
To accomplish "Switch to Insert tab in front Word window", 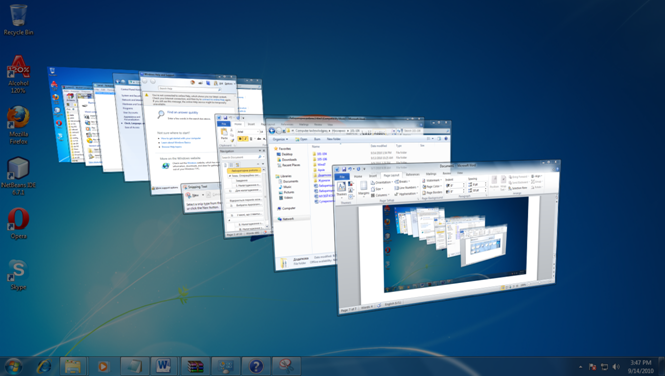I will coord(373,176).
